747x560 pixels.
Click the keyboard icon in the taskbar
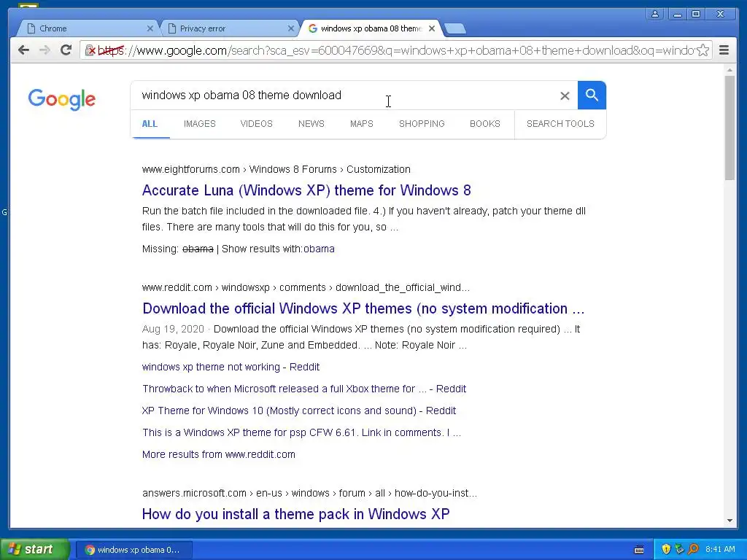[x=639, y=550]
